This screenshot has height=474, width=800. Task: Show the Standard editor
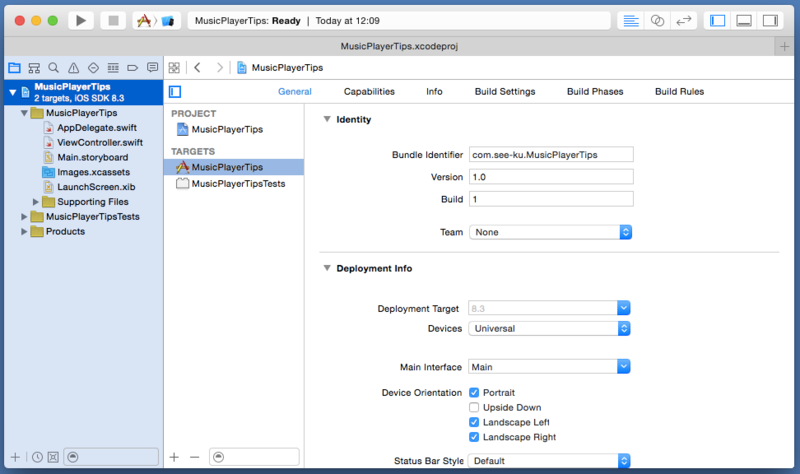click(x=631, y=20)
